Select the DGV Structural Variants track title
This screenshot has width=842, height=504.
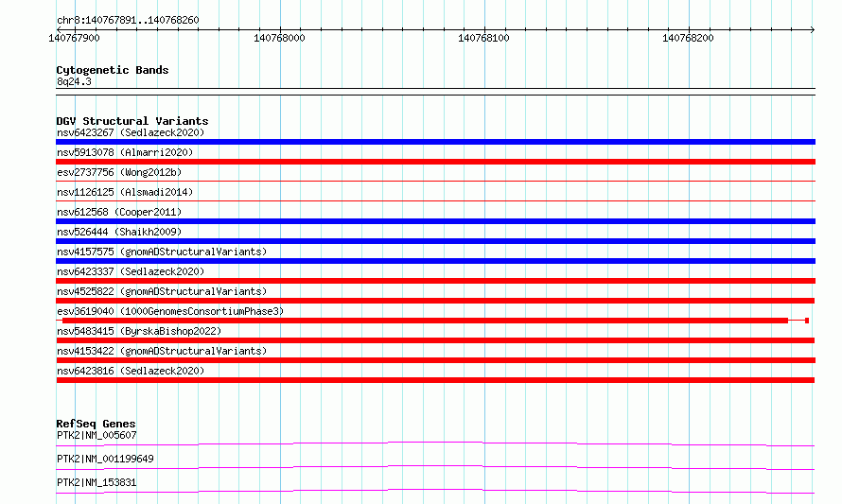[132, 121]
